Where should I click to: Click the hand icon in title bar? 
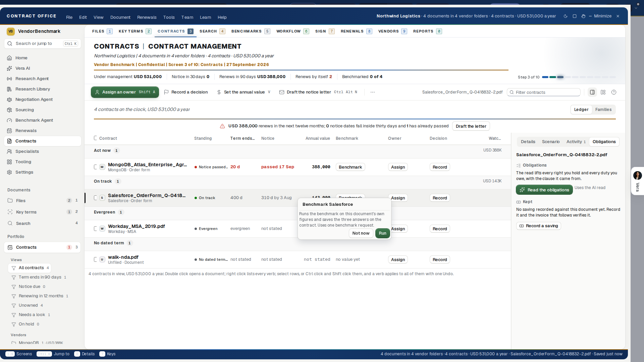583,16
